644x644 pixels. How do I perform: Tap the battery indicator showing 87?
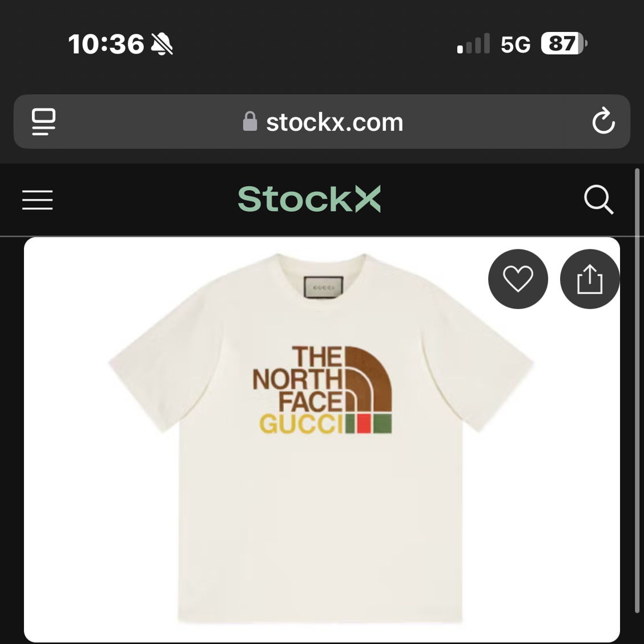[x=564, y=43]
